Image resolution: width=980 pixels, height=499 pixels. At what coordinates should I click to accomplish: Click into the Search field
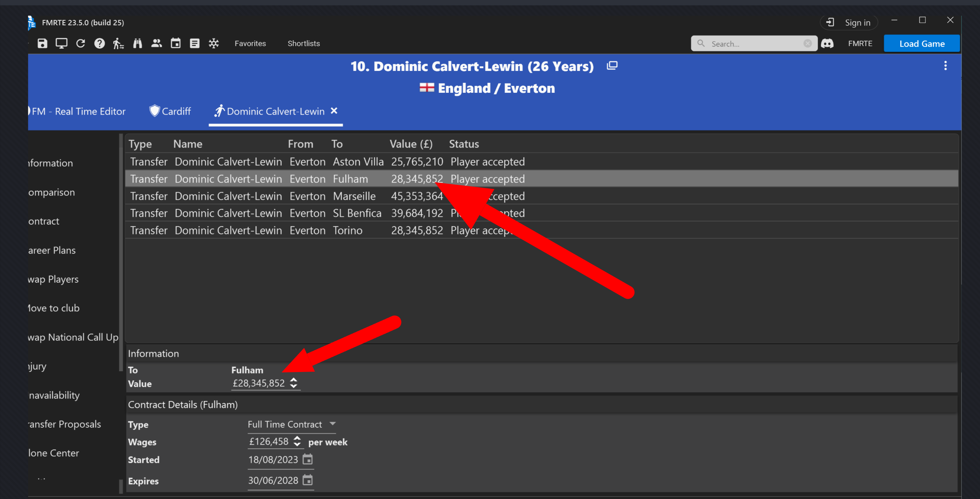click(755, 44)
